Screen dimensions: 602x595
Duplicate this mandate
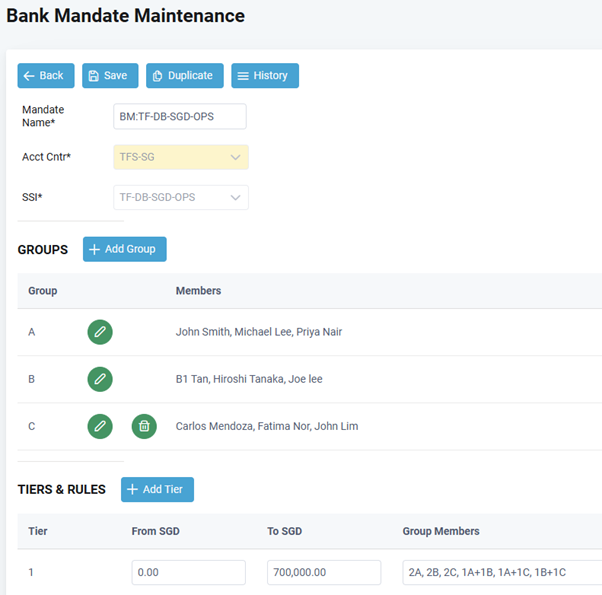(x=185, y=76)
